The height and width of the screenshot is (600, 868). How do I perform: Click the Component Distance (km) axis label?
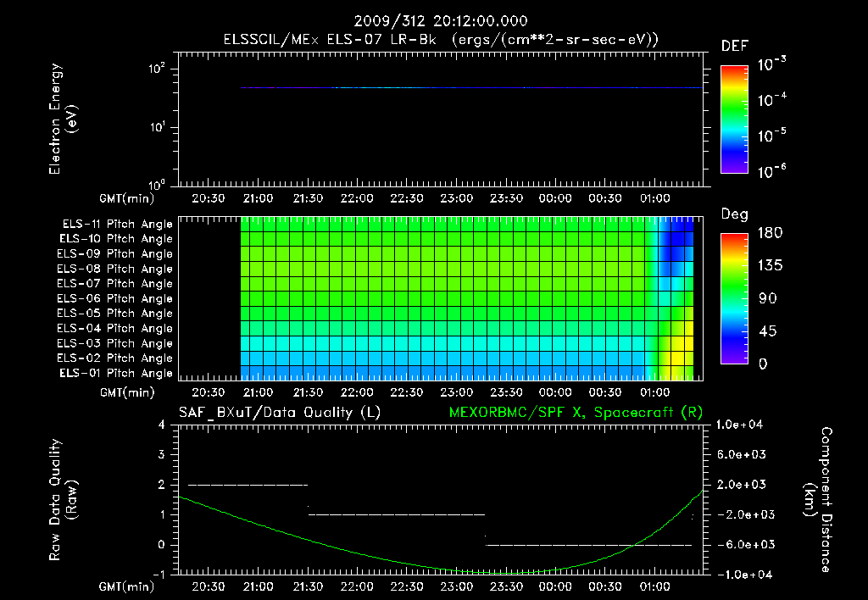pos(818,500)
